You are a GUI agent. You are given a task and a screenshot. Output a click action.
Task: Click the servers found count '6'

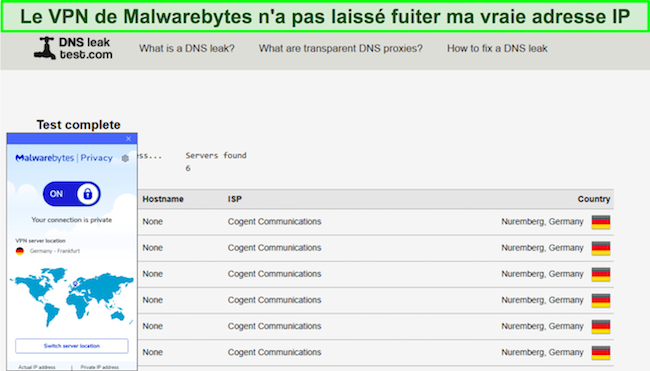click(x=188, y=168)
